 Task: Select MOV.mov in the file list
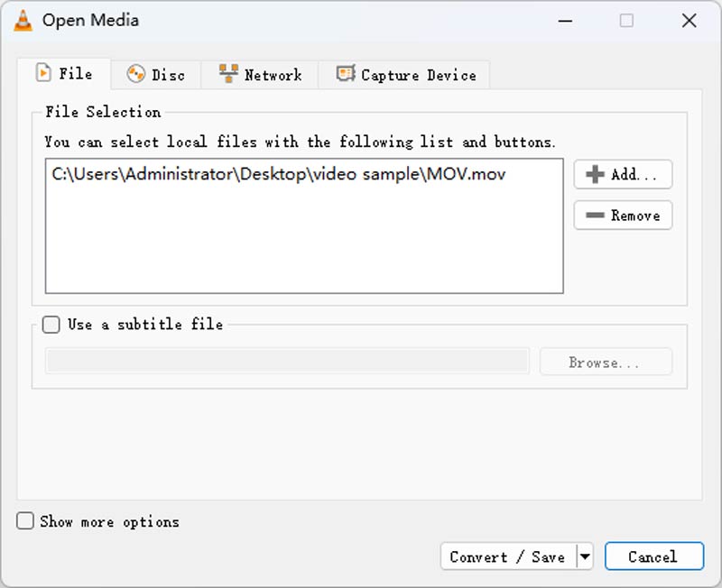pos(271,174)
